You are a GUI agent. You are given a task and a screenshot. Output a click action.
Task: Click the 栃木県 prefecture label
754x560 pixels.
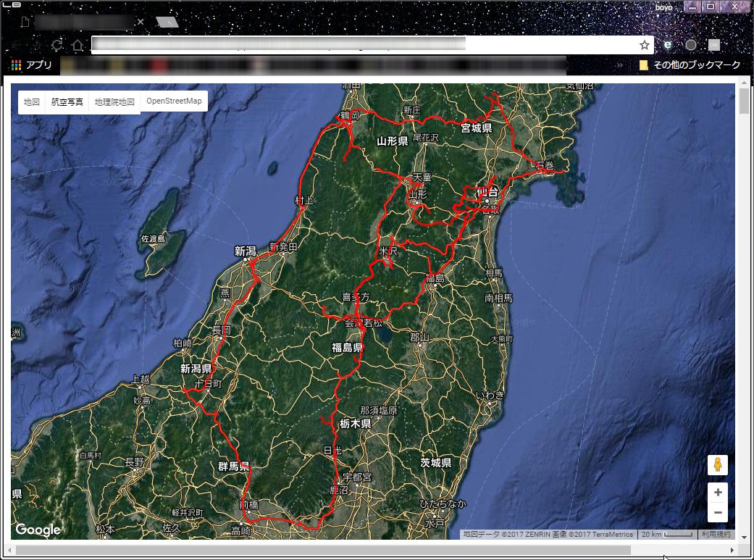coord(355,423)
